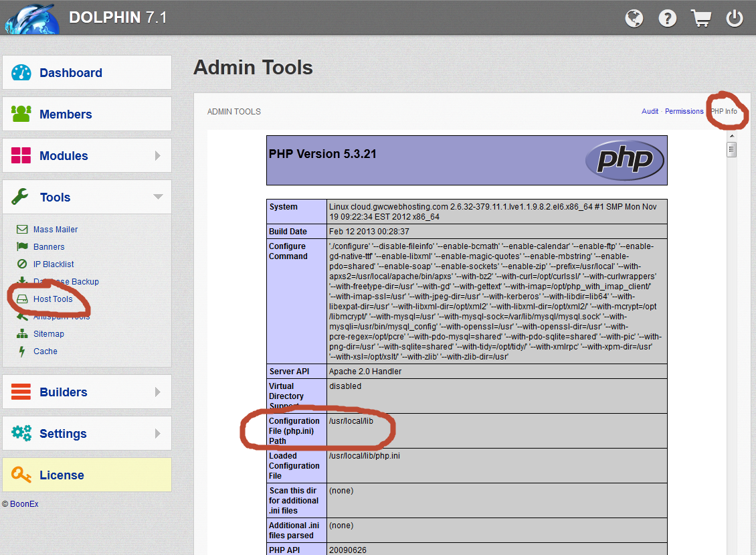Switch to the Audit tab
Screen dimensions: 756x555
pos(650,111)
